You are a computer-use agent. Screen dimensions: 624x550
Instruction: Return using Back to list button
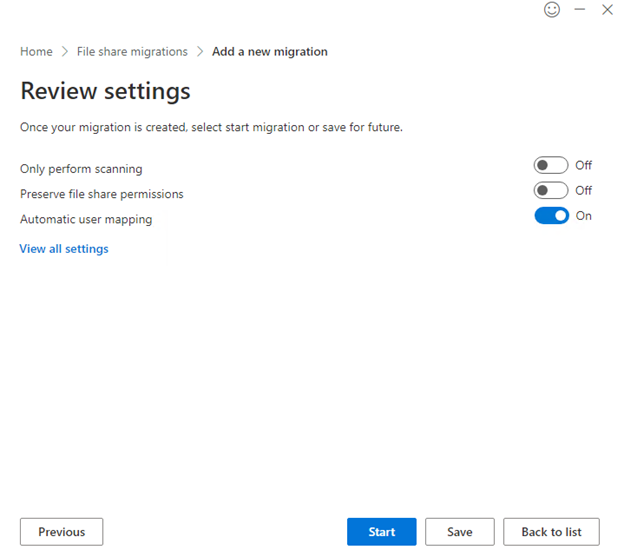[551, 532]
